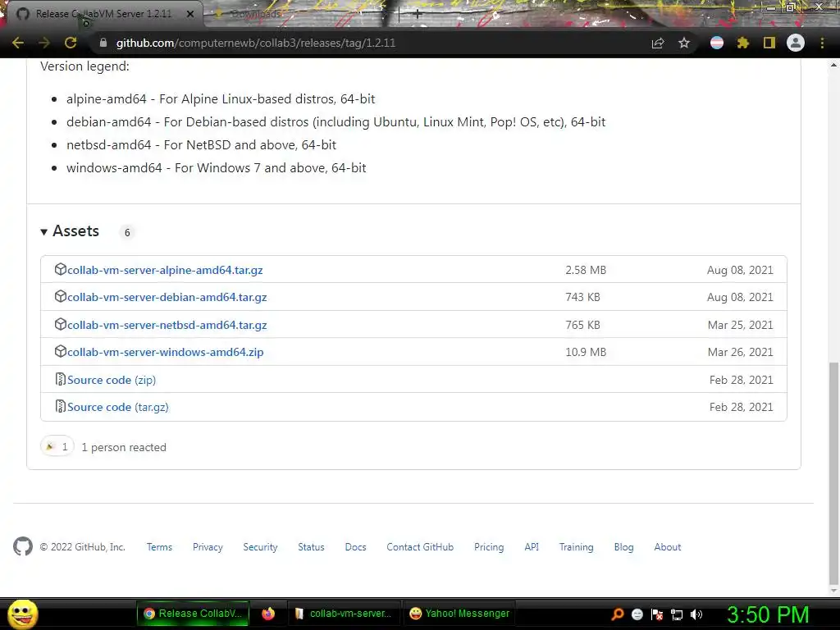Select the Release CollabVM Server 1.2.11 tab
Viewport: 840px width, 630px height.
coord(103,14)
